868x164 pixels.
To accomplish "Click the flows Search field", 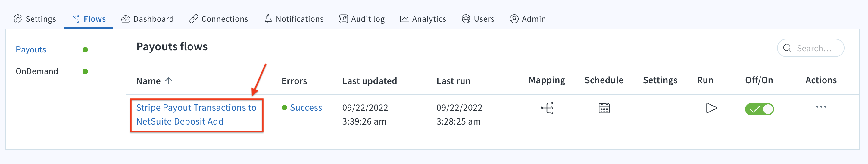I will click(811, 48).
